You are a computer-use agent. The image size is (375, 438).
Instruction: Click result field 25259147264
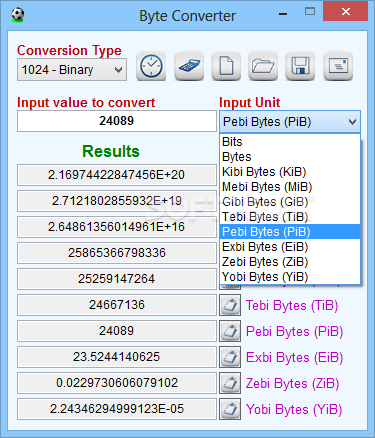[117, 279]
